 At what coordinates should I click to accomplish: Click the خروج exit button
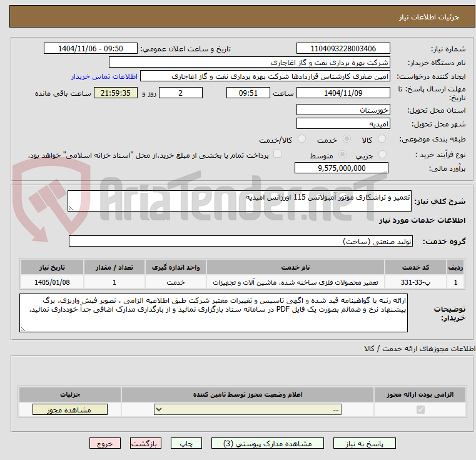click(x=104, y=443)
